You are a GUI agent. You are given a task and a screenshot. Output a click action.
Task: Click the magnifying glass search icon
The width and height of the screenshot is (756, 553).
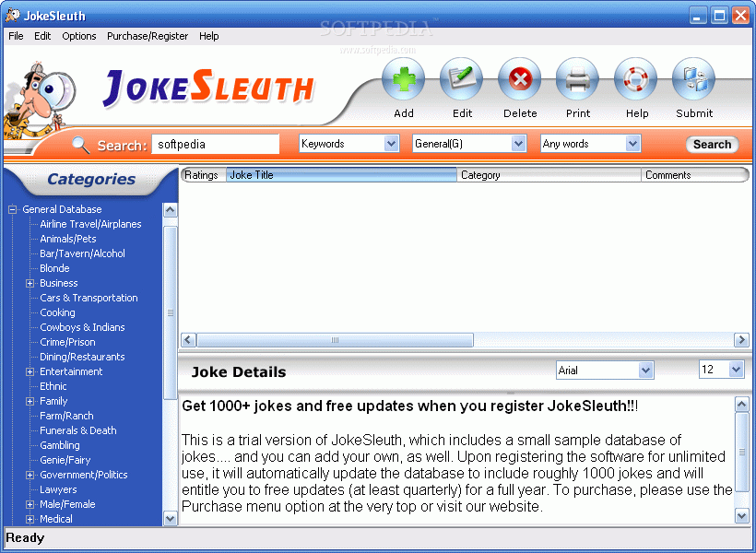tap(80, 144)
